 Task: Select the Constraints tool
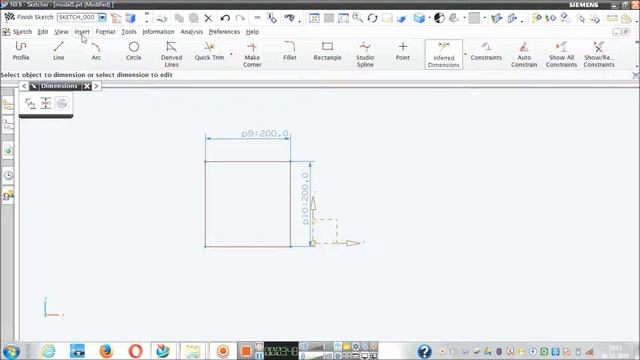tap(486, 51)
